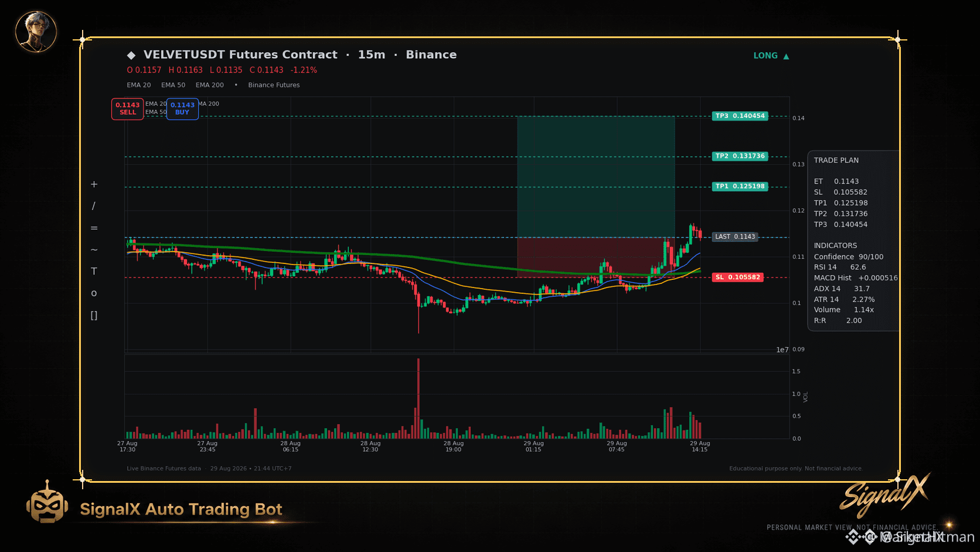Select the slash trend line drawing tool
Screen dimensions: 980x552
pos(94,206)
